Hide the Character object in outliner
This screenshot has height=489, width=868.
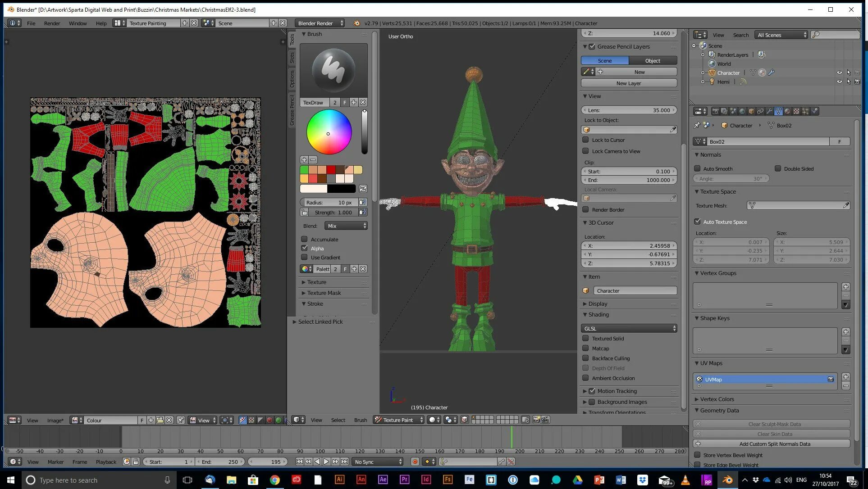tap(839, 72)
